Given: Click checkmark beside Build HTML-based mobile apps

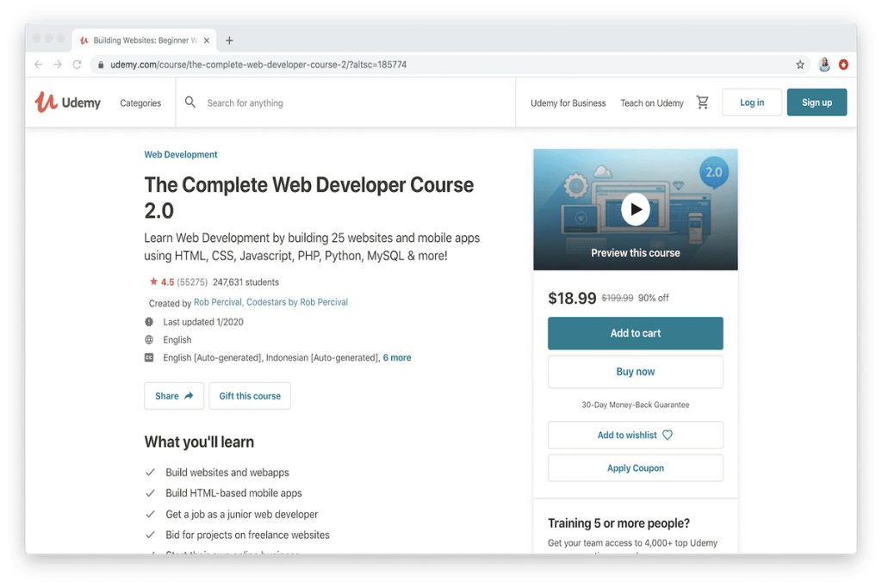Looking at the screenshot, I should click(150, 493).
